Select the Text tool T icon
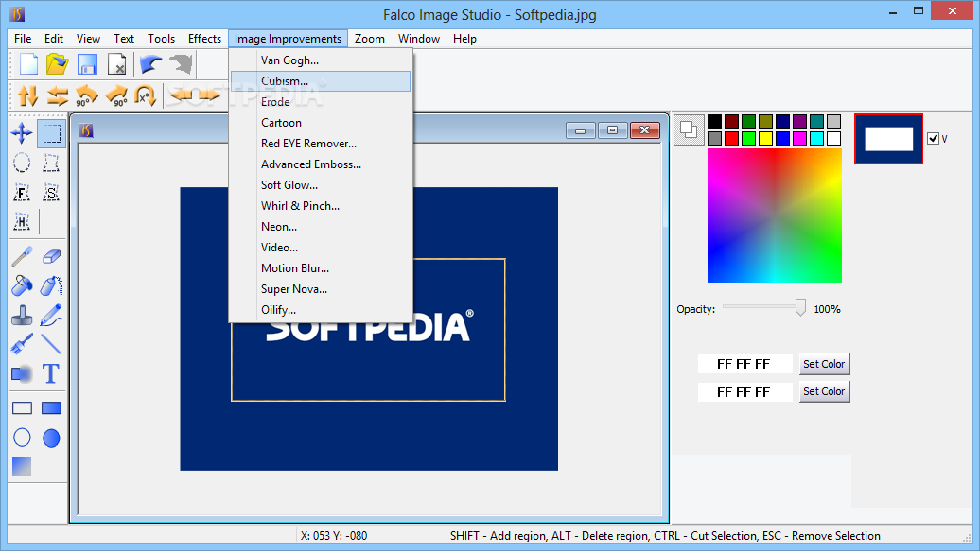This screenshot has height=551, width=980. click(51, 373)
